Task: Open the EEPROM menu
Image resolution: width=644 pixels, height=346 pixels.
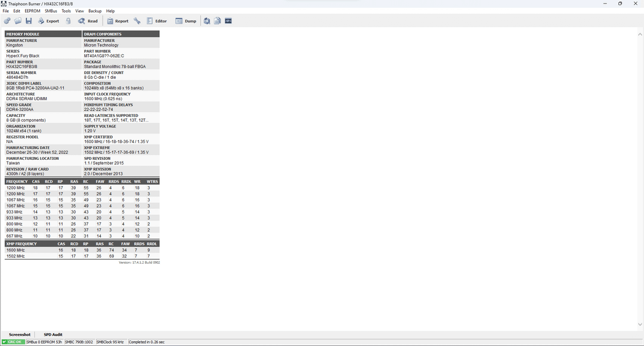Action: [x=32, y=11]
